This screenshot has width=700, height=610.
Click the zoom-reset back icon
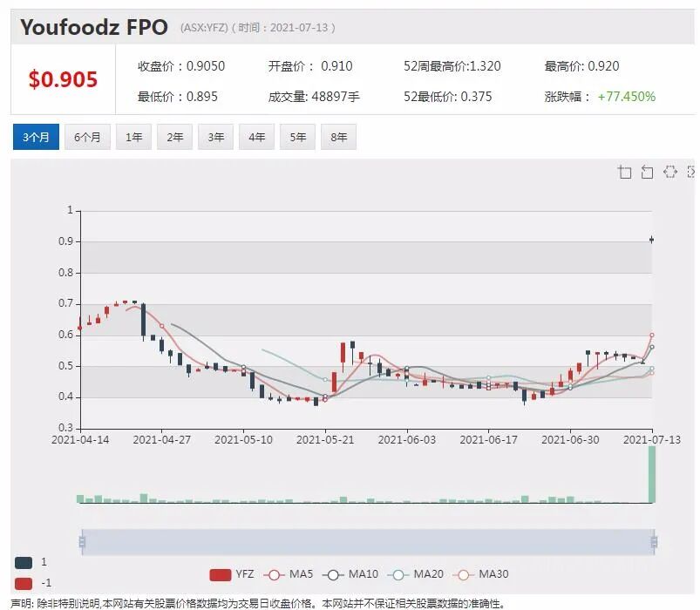pyautogui.click(x=648, y=172)
